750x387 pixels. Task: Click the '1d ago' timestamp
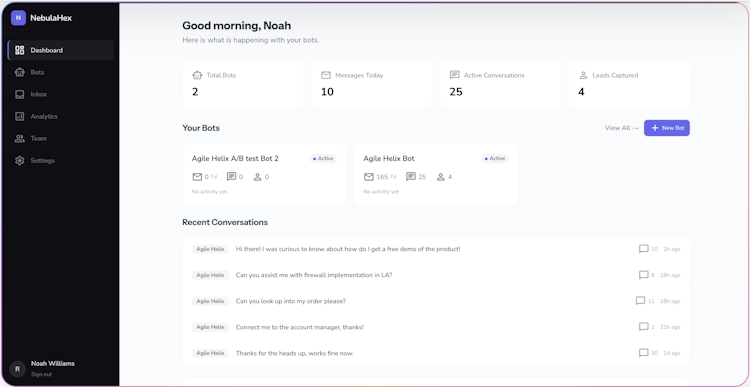(x=672, y=354)
